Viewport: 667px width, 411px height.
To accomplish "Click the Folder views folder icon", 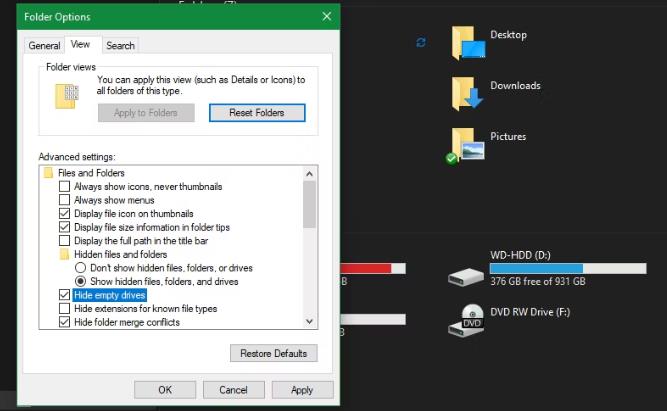I will click(x=67, y=96).
